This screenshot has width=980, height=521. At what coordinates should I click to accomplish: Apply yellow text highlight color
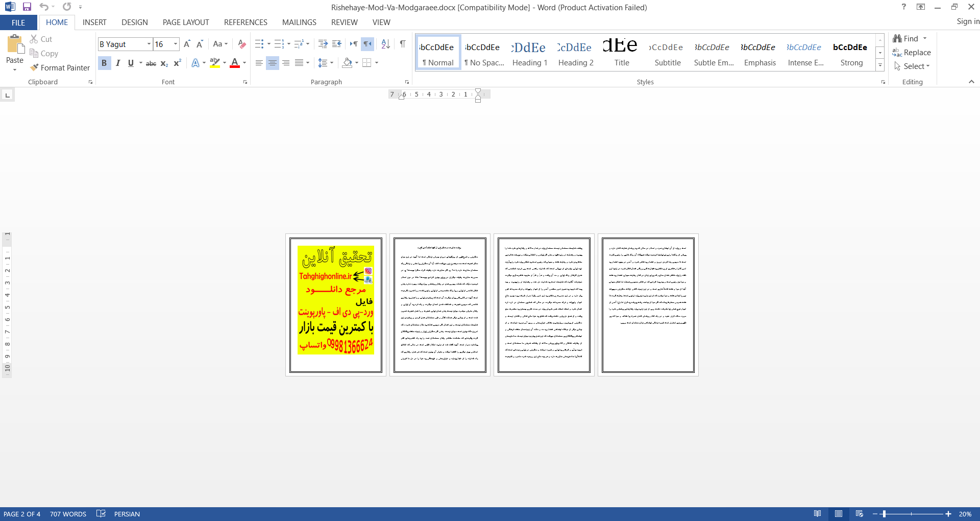[x=215, y=63]
